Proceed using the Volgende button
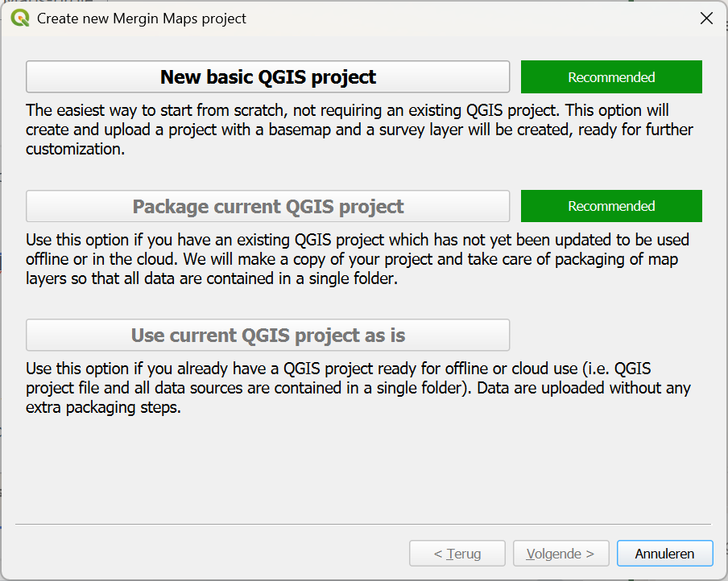Viewport: 728px width, 581px height. click(560, 554)
